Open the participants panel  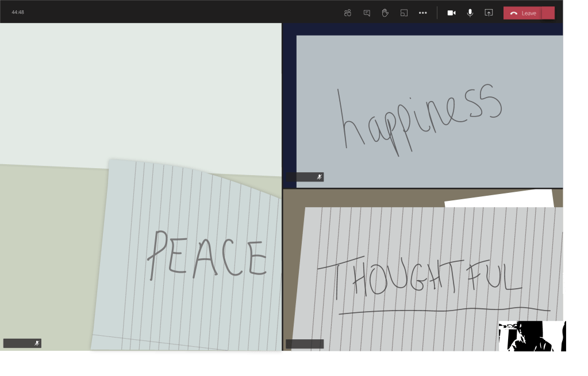(348, 13)
